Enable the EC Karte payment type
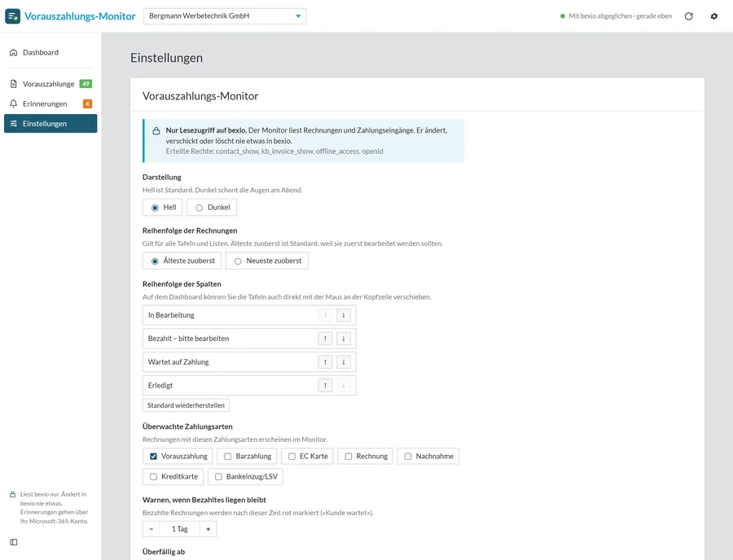 point(307,457)
